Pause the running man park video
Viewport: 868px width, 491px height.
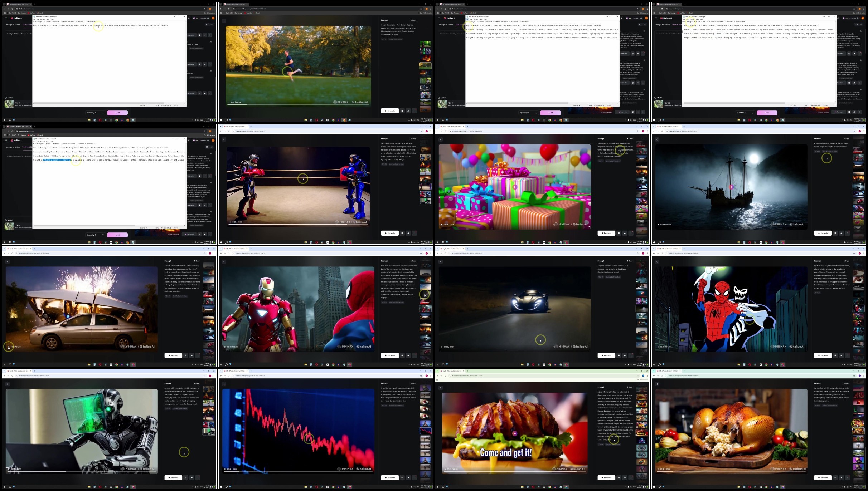[x=228, y=102]
